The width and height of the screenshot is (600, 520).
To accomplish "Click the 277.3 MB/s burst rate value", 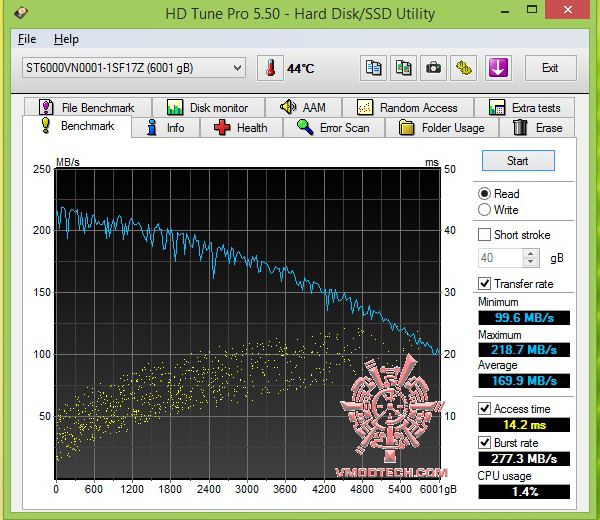I will (524, 458).
